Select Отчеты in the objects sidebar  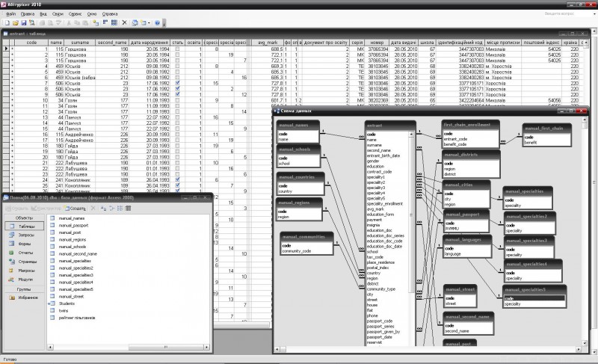24,253
